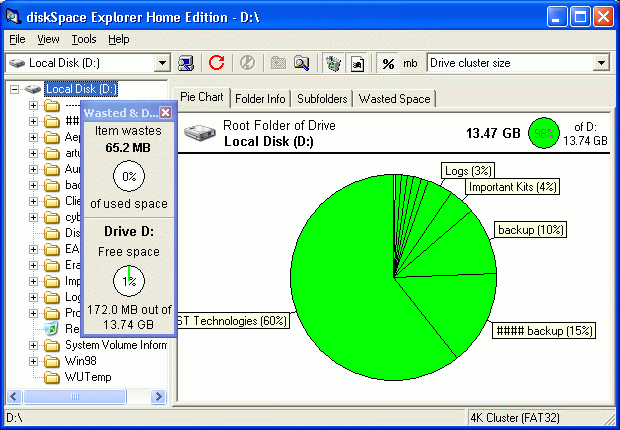Click the System Volume Information folder icon

coord(51,345)
